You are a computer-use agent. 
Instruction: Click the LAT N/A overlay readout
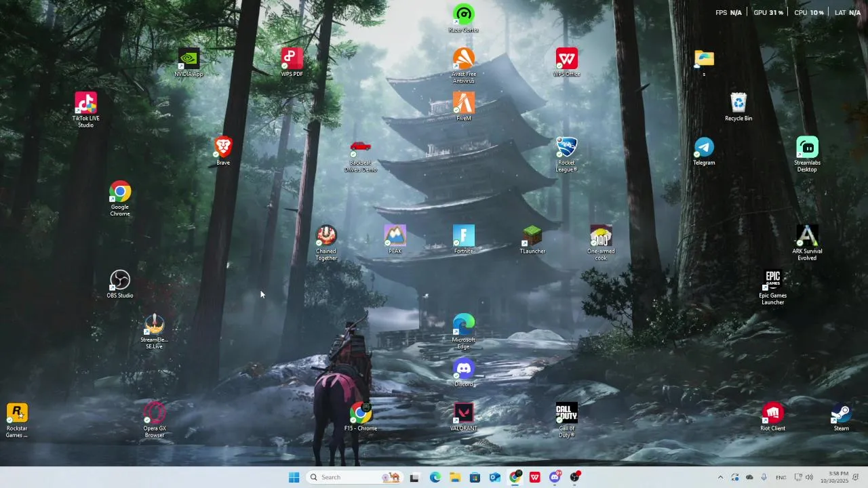click(848, 12)
